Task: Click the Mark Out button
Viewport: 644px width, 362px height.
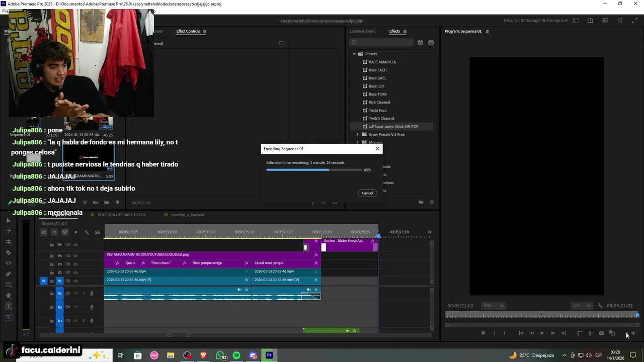Action: click(x=504, y=333)
